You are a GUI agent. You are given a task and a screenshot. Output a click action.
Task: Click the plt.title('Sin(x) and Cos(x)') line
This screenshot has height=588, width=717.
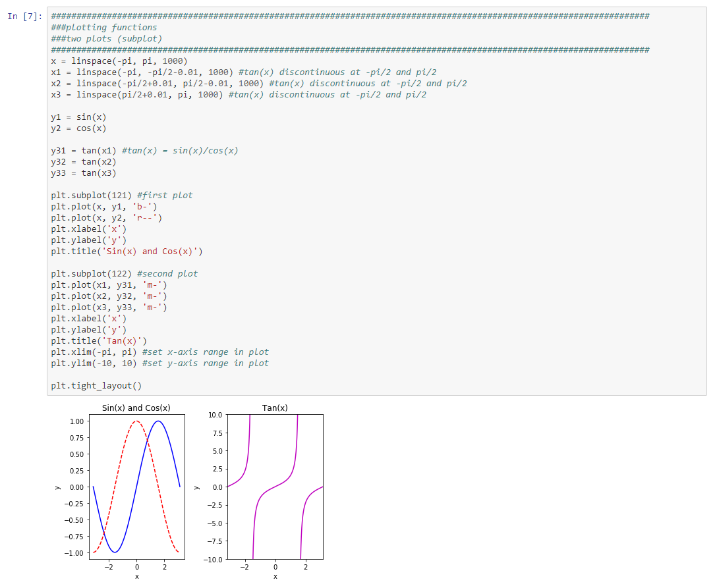[127, 252]
